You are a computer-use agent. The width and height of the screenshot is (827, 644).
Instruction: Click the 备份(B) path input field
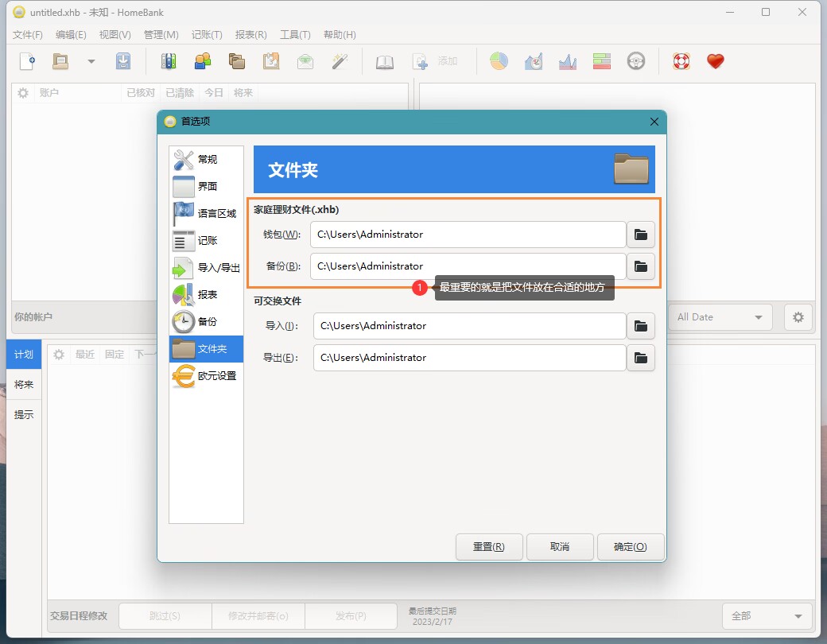tap(468, 266)
